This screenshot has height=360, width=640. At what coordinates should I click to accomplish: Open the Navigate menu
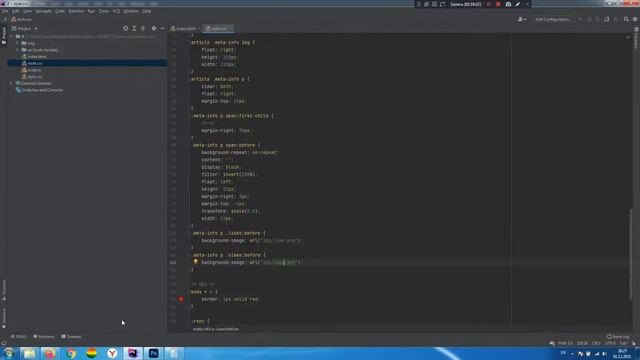43,11
